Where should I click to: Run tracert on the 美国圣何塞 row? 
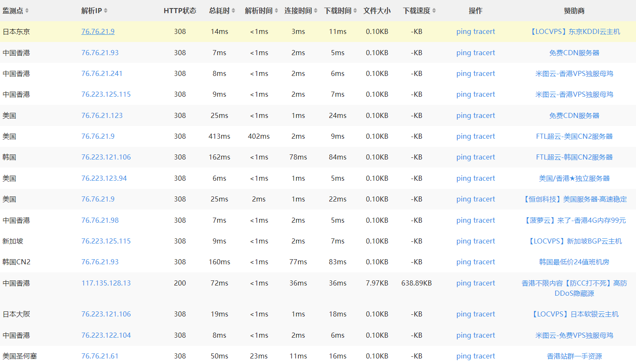(x=485, y=356)
